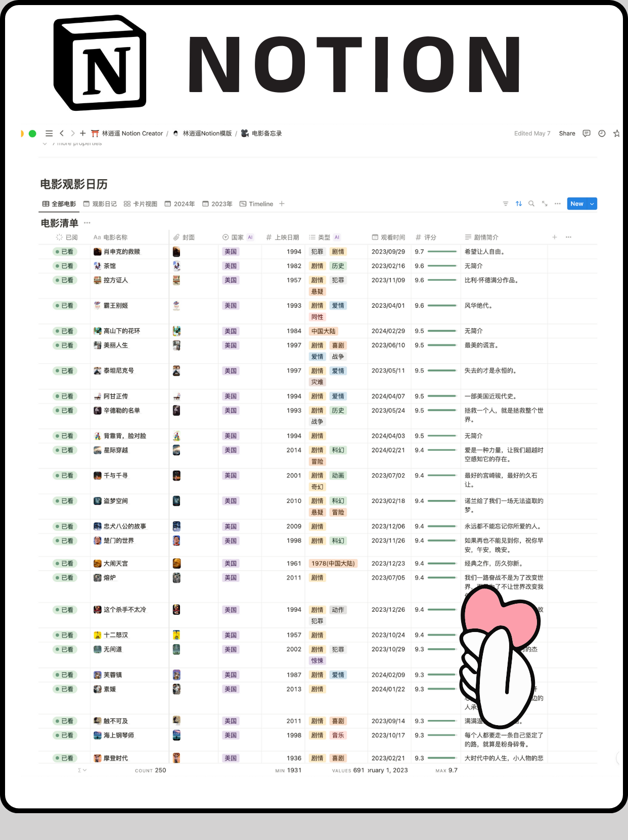Toggle 已看 status for 肖申克的救赎
The height and width of the screenshot is (840, 628).
click(x=65, y=252)
